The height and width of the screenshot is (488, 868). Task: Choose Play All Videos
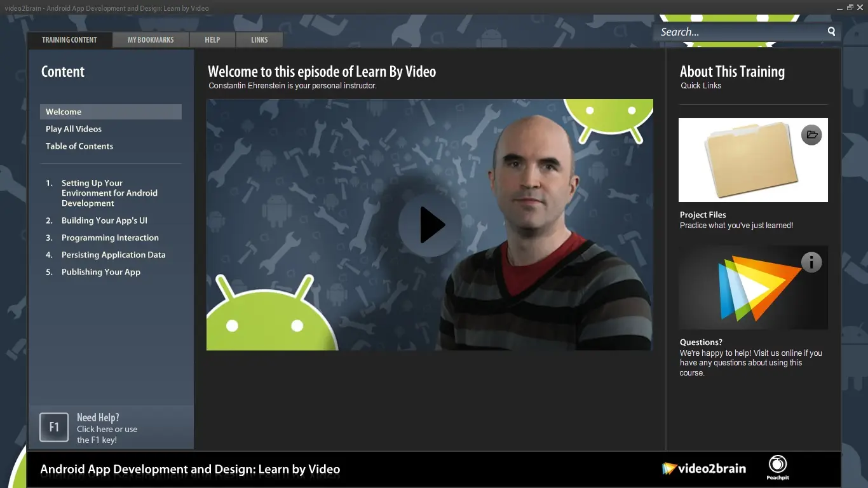point(74,129)
